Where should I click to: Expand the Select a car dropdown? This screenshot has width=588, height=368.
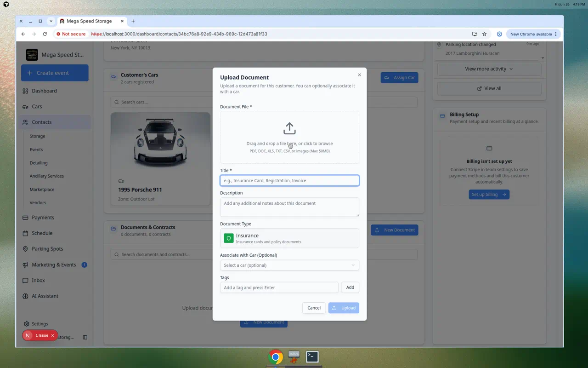pos(289,265)
